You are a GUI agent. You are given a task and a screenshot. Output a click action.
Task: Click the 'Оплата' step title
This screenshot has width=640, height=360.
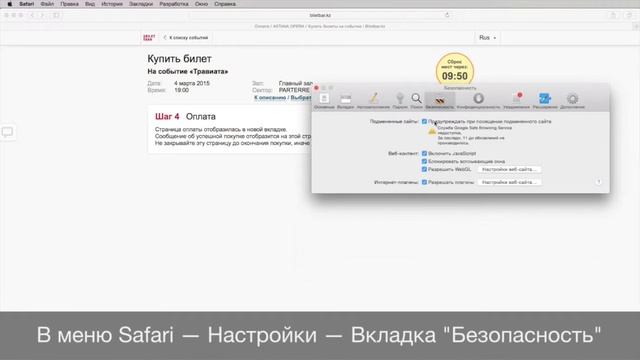pyautogui.click(x=200, y=117)
